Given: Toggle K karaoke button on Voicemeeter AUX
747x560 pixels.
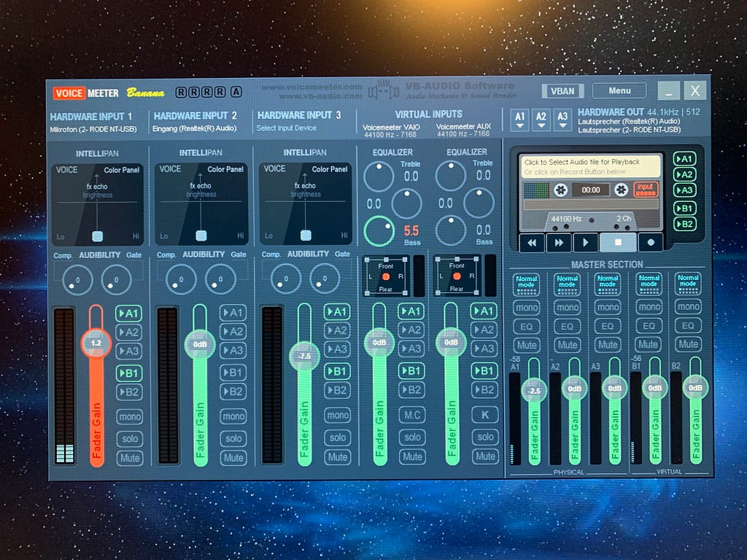Looking at the screenshot, I should pyautogui.click(x=485, y=414).
